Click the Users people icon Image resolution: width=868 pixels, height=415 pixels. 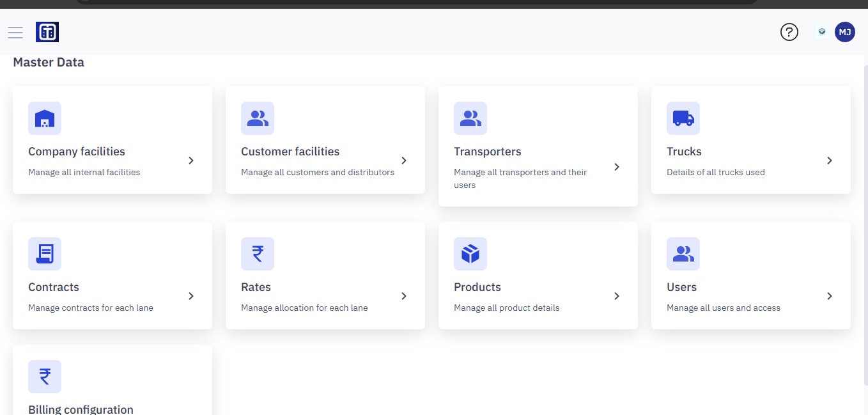683,254
